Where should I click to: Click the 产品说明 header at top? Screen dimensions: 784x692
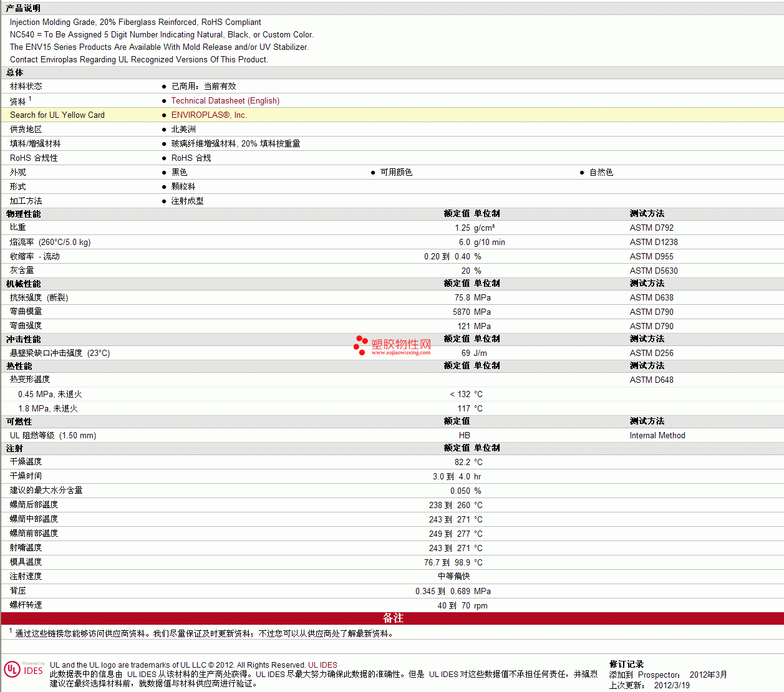(23, 8)
